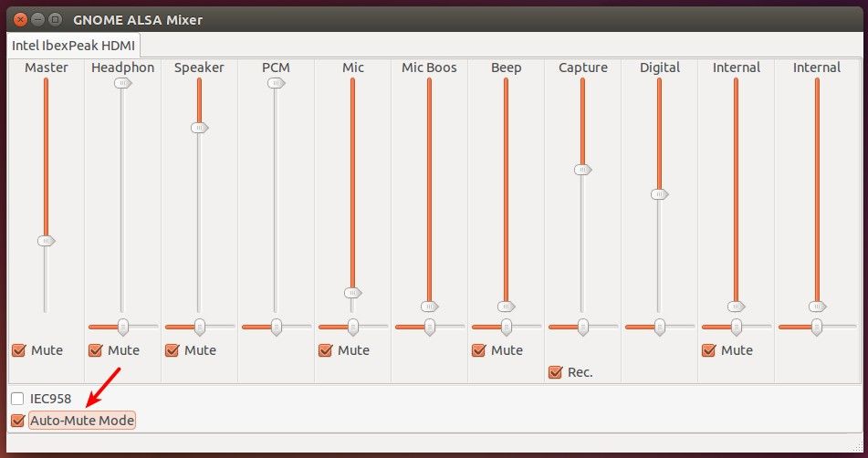The image size is (868, 458).
Task: Click the Beep balance slider handle
Action: pyautogui.click(x=506, y=328)
